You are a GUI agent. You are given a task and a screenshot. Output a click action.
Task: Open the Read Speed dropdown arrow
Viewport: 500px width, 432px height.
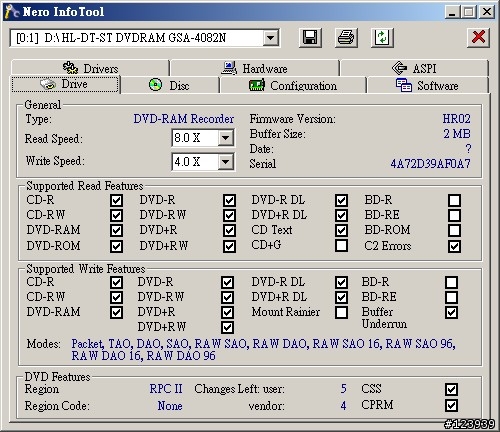226,138
